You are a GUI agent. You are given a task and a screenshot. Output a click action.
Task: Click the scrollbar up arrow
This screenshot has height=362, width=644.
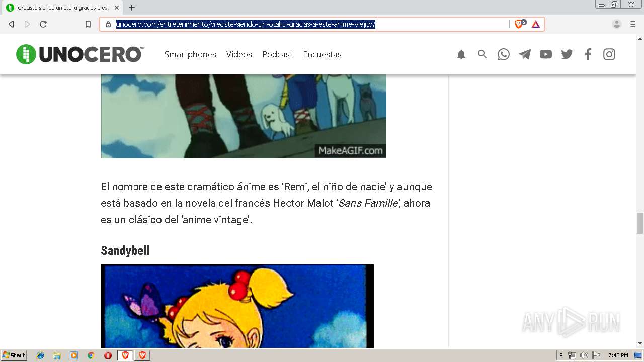(x=639, y=38)
